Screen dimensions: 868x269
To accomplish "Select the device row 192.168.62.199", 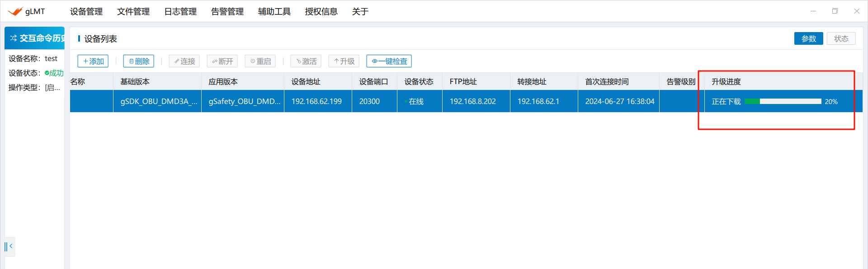I will 316,101.
